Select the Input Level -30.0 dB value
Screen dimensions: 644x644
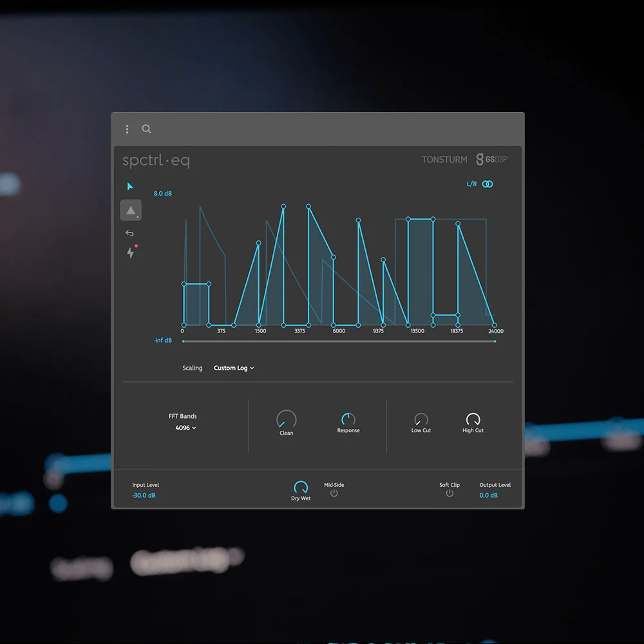click(143, 495)
